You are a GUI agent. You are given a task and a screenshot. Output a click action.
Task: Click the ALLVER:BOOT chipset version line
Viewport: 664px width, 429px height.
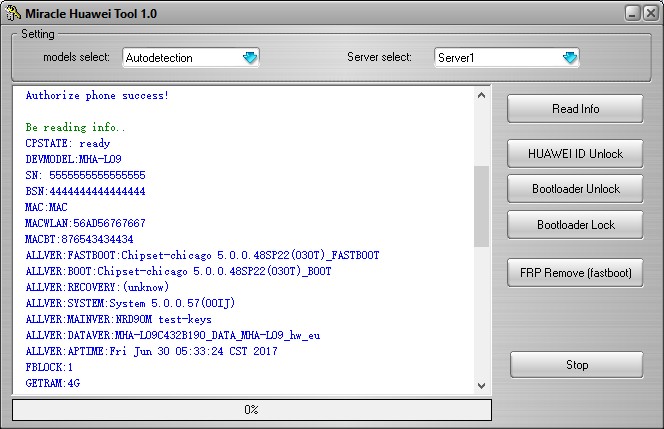pos(178,271)
